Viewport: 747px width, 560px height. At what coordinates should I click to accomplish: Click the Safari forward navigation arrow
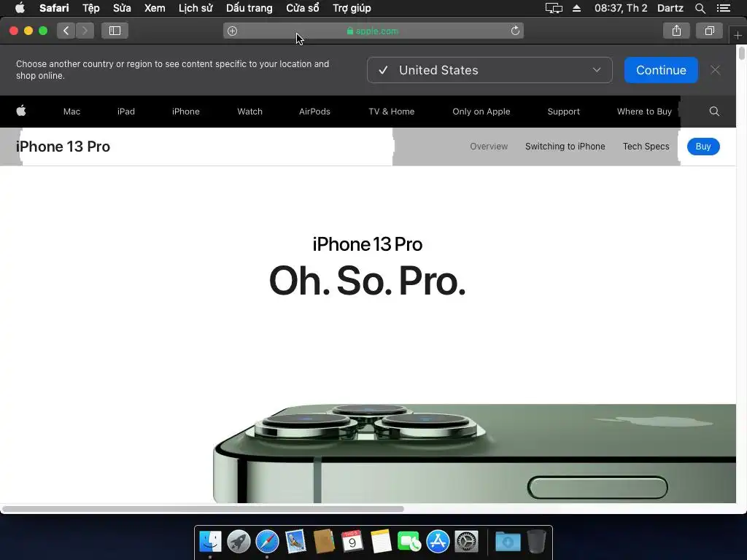(x=85, y=31)
